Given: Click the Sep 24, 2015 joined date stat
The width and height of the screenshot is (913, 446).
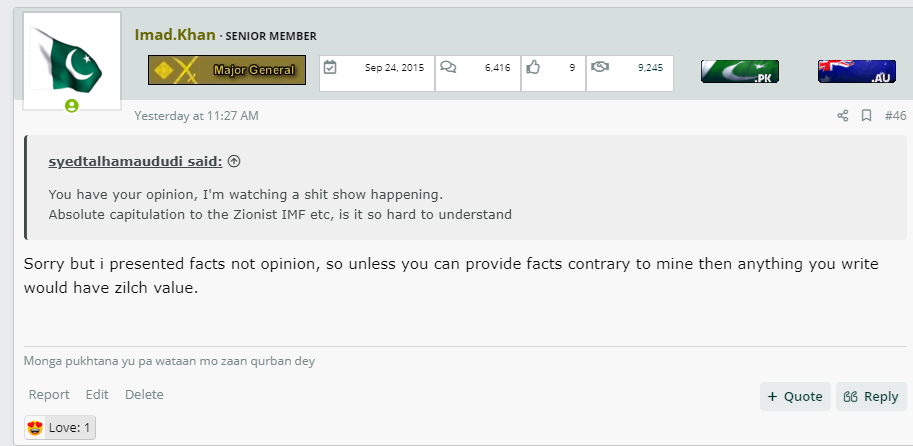Looking at the screenshot, I should coord(377,73).
